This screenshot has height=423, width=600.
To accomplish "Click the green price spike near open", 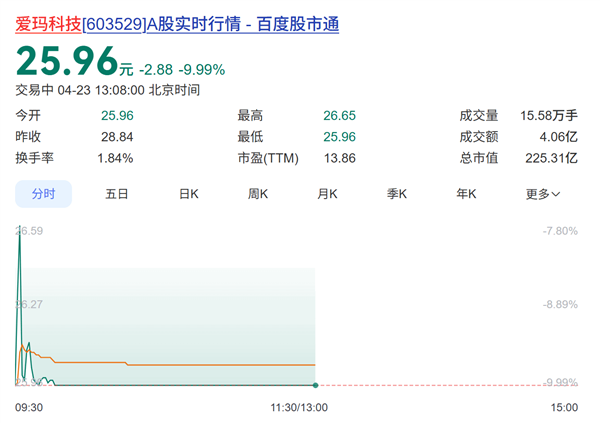I will click(20, 250).
